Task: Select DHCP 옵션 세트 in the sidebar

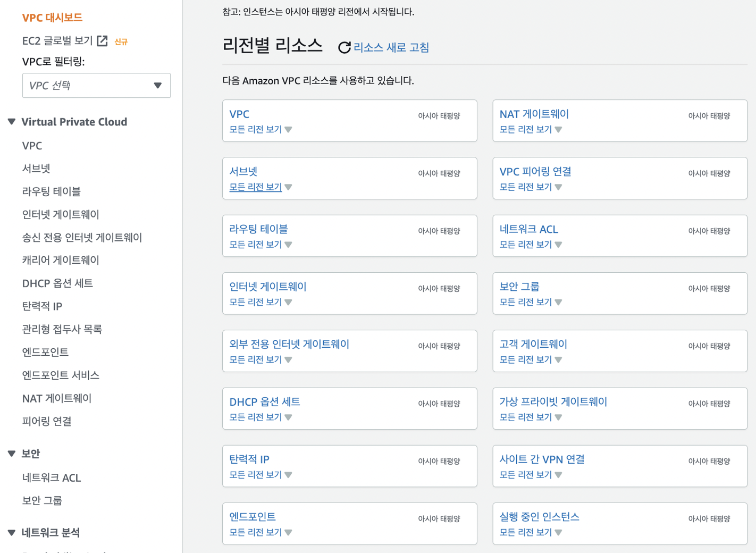Action: pyautogui.click(x=57, y=283)
